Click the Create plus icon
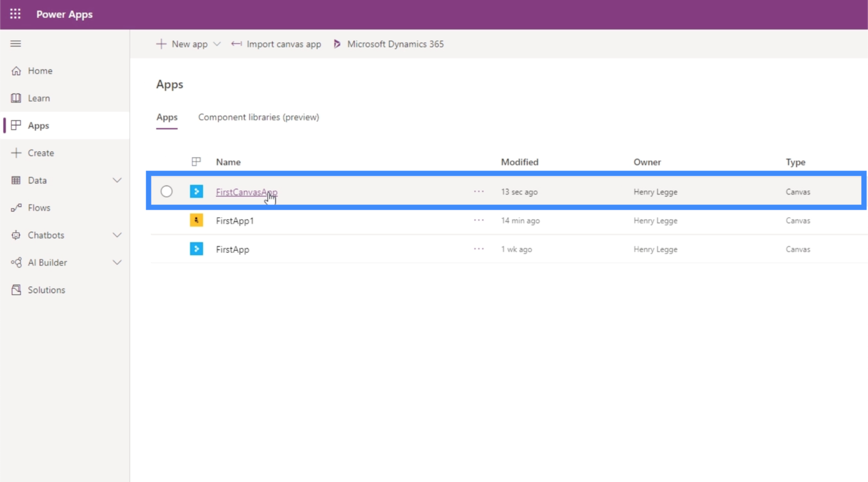Viewport: 868px width, 482px height. pyautogui.click(x=16, y=153)
